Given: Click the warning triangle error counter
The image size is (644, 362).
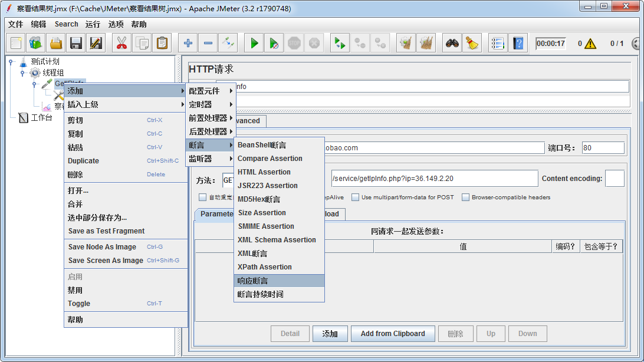Looking at the screenshot, I should pos(590,44).
